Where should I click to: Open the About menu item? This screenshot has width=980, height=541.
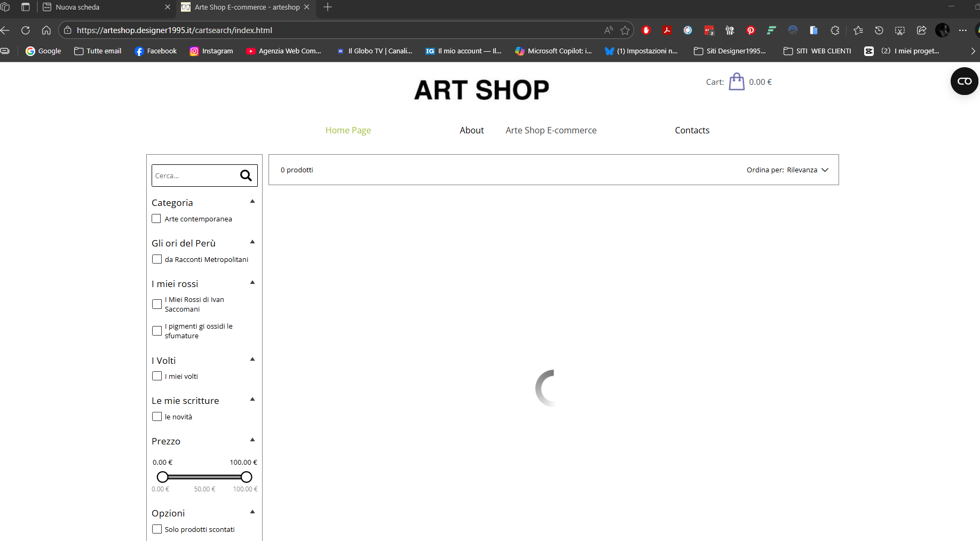pyautogui.click(x=471, y=130)
